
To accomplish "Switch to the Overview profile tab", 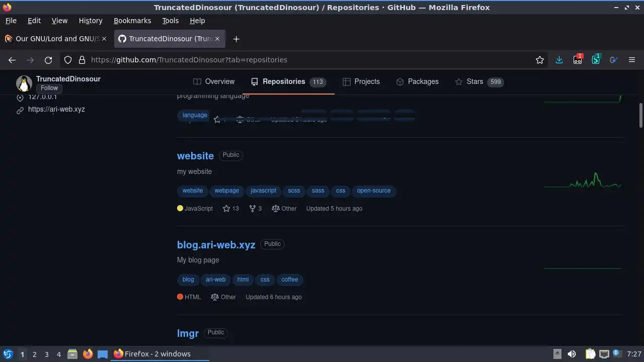I will [214, 81].
